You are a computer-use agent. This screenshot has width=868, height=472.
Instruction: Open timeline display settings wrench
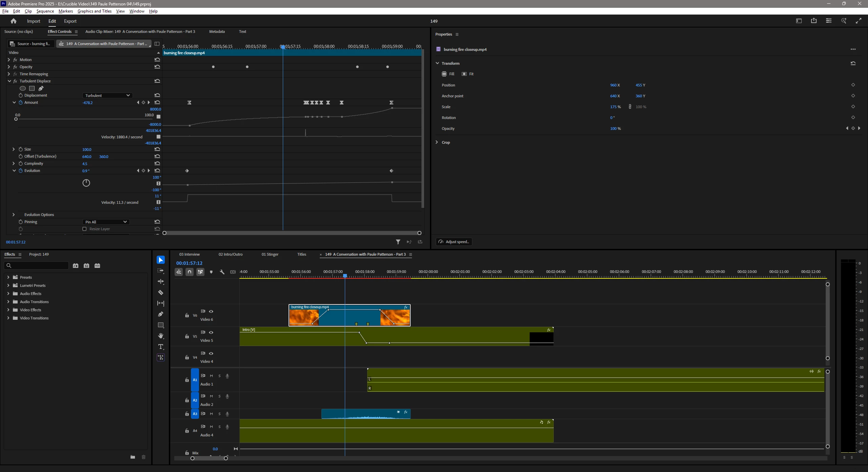[222, 272]
